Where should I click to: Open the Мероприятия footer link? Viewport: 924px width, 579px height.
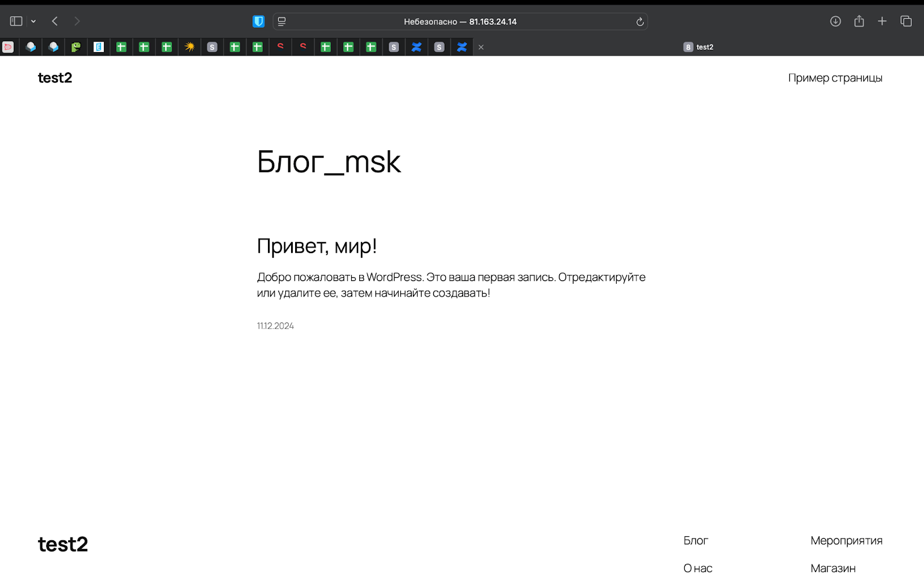(847, 541)
